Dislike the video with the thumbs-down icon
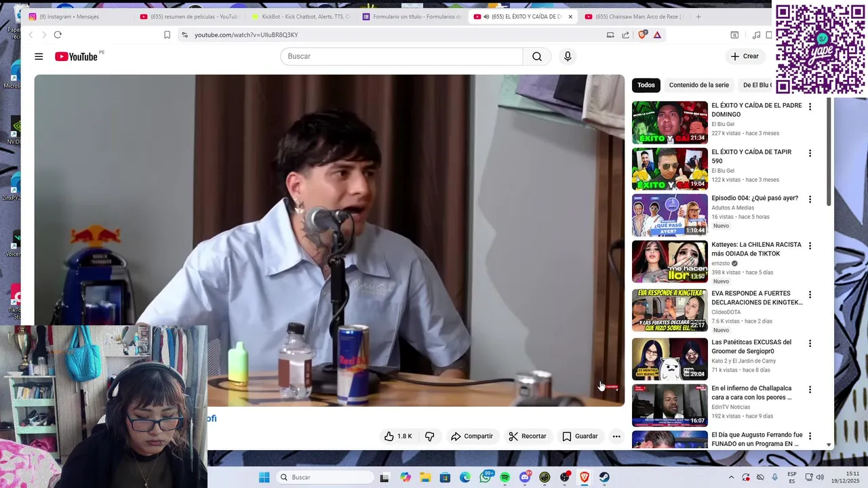Viewport: 868px width, 488px height. point(429,436)
